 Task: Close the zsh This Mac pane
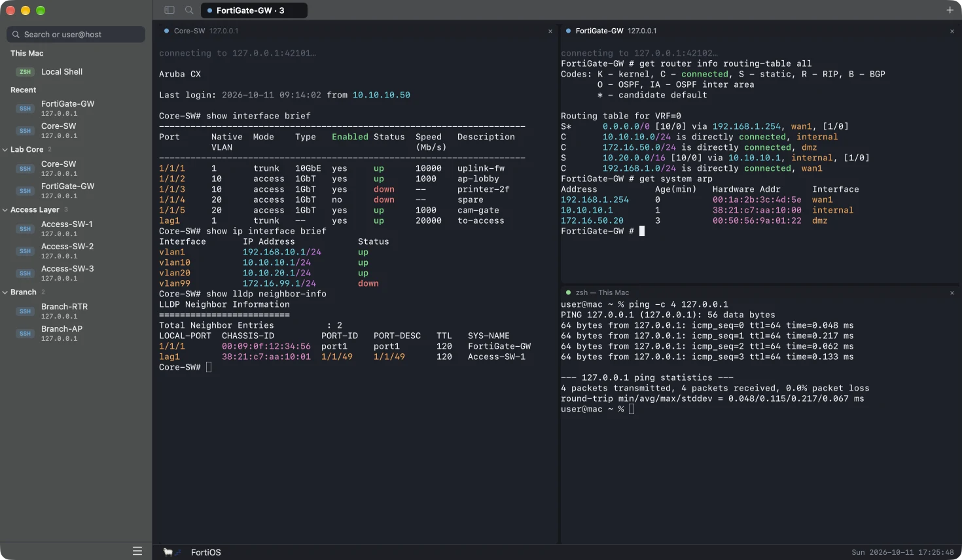952,292
